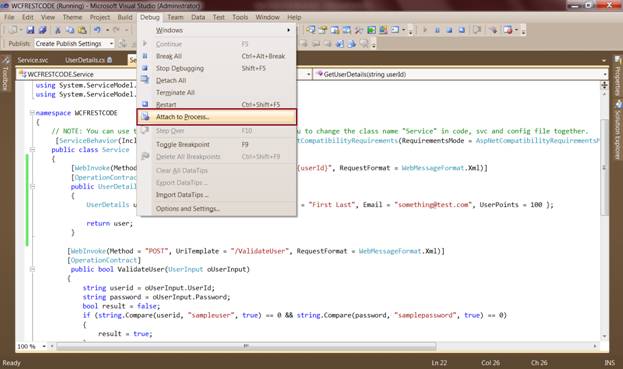Open the GetUserDetails member dropdown
This screenshot has width=623, height=369.
[605, 74]
